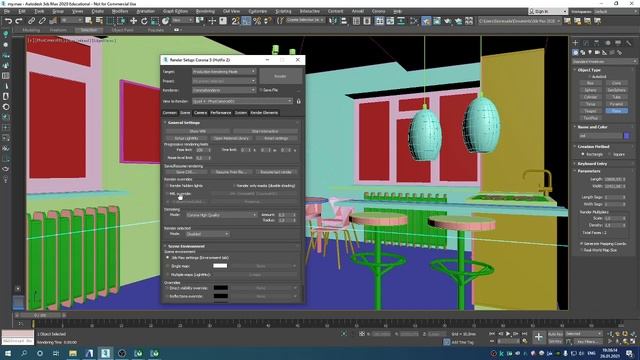
Task: Open the Create tab plus icon in command panel
Action: [576, 42]
